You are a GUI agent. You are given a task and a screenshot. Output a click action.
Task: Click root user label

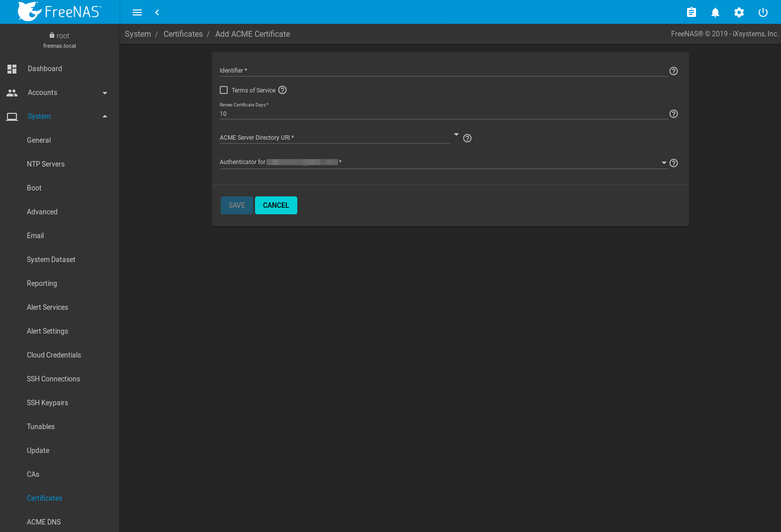pyautogui.click(x=63, y=36)
